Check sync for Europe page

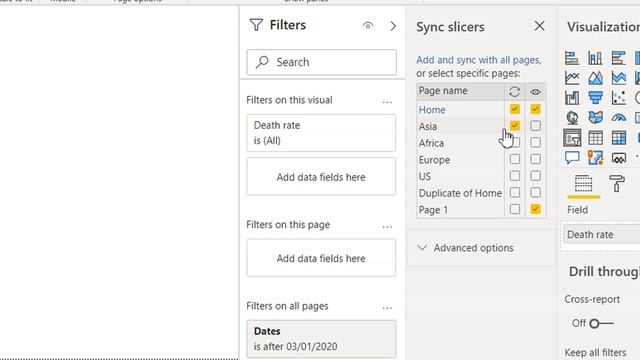point(514,159)
